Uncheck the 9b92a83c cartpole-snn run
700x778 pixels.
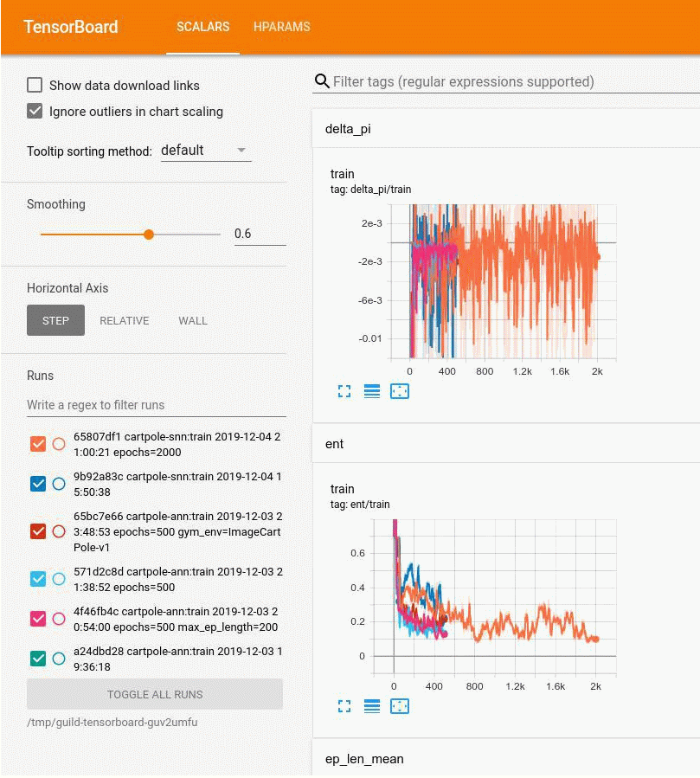point(38,484)
